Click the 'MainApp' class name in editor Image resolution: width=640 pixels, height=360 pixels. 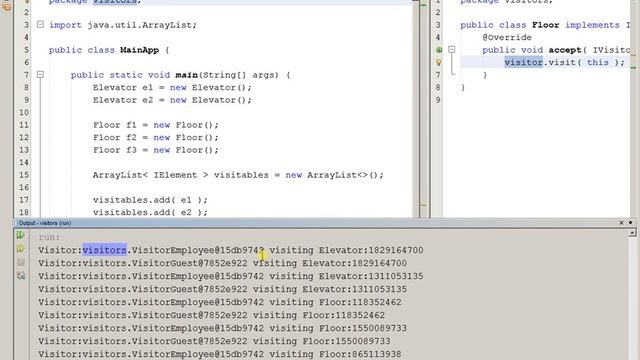pyautogui.click(x=139, y=50)
